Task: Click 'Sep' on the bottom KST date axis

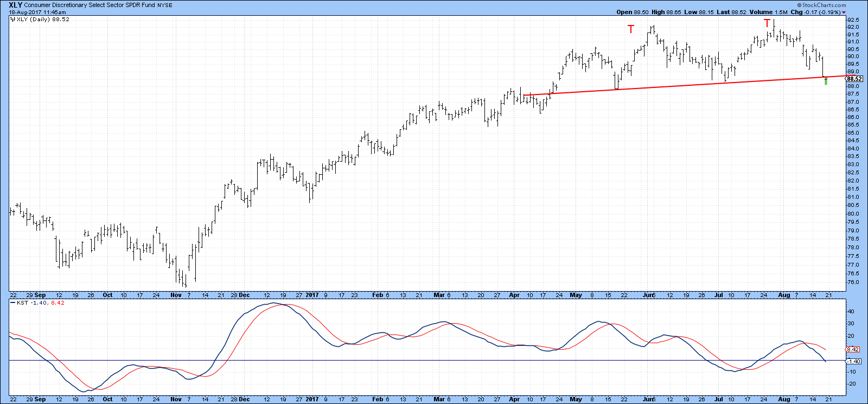Action: point(40,399)
